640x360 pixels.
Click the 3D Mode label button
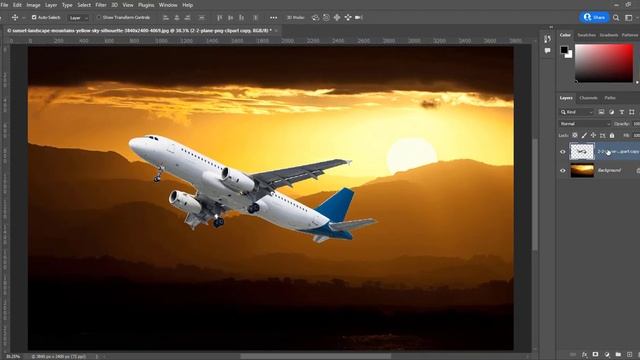[x=296, y=18]
